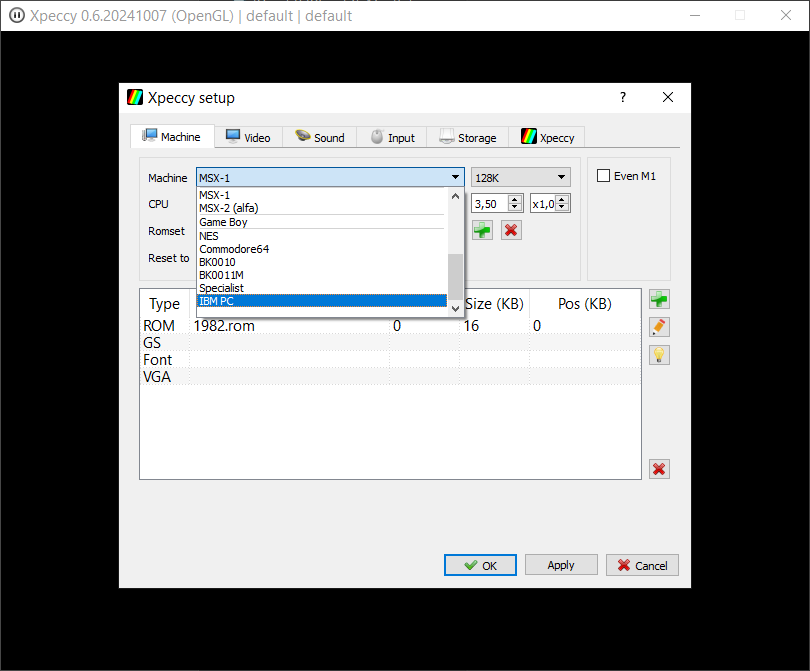Screen dimensions: 810x671
Task: Pick Commodore64 from the machine list
Action: [321, 249]
